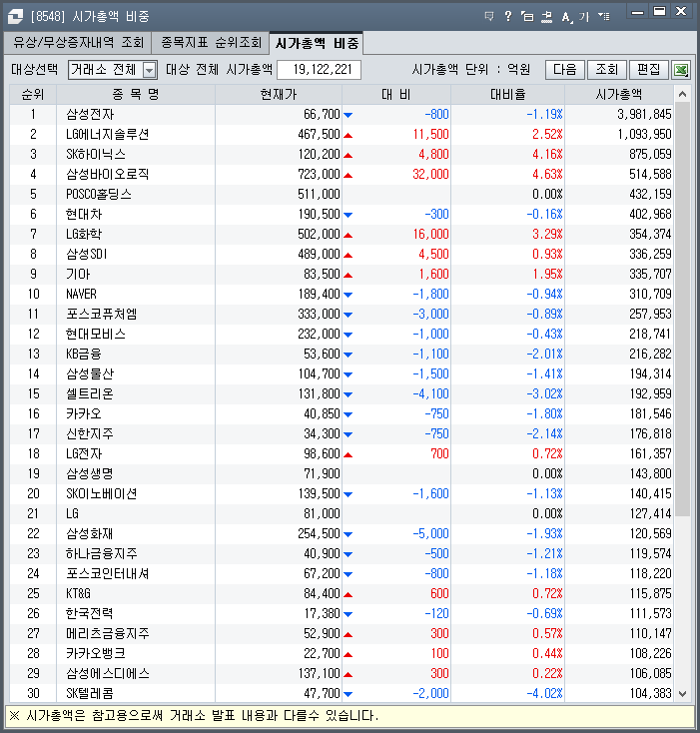Screen dimensions: 700x733
Task: Select the SK하이닉스 stock name
Action: coord(96,154)
